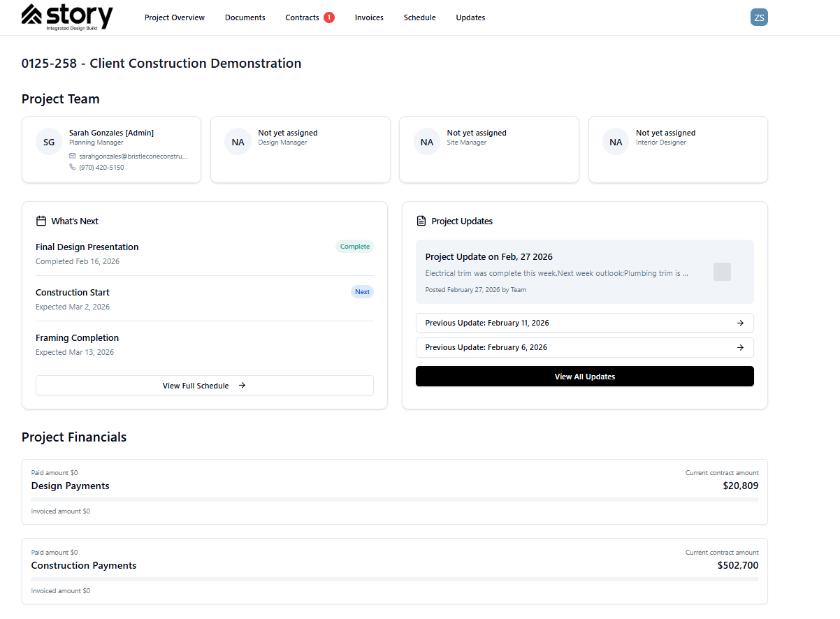The height and width of the screenshot is (619, 840).
Task: Click the NA avatar on Design Manager card
Action: coord(238,142)
